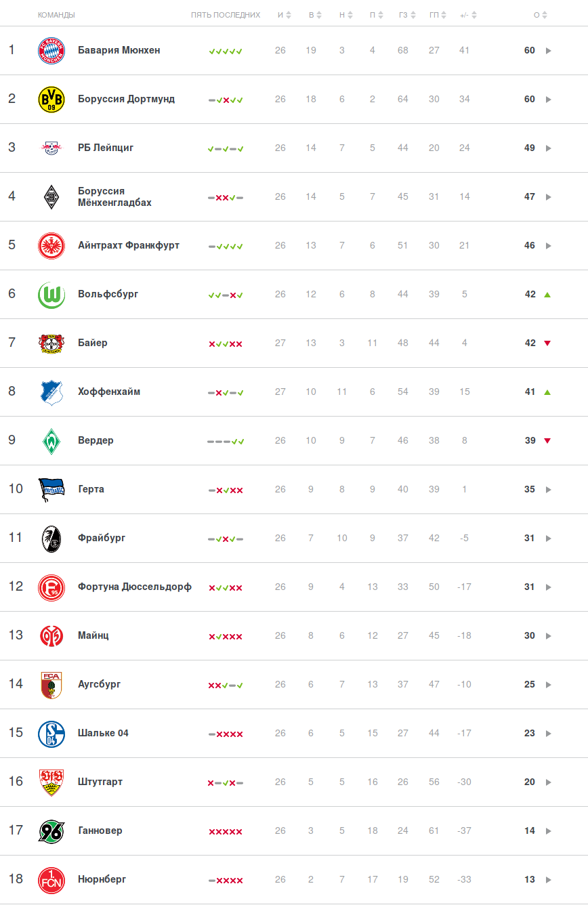Sort by the ГЗ goals scored header
588x905 pixels.
[406, 15]
